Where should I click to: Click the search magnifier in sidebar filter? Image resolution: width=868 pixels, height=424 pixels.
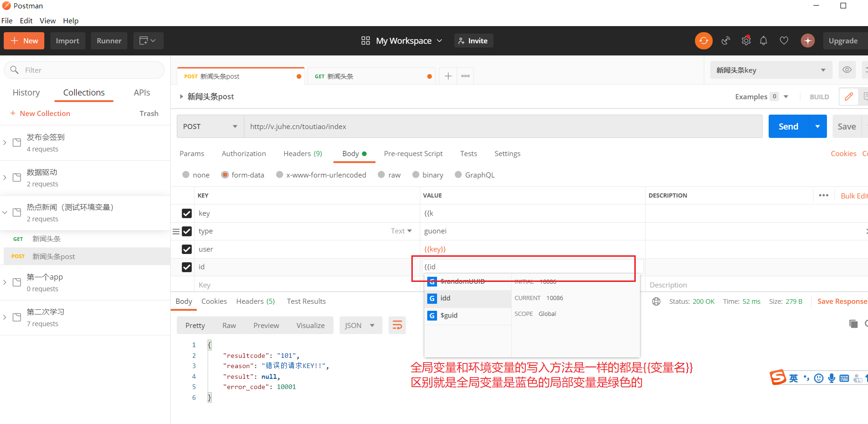pyautogui.click(x=14, y=70)
